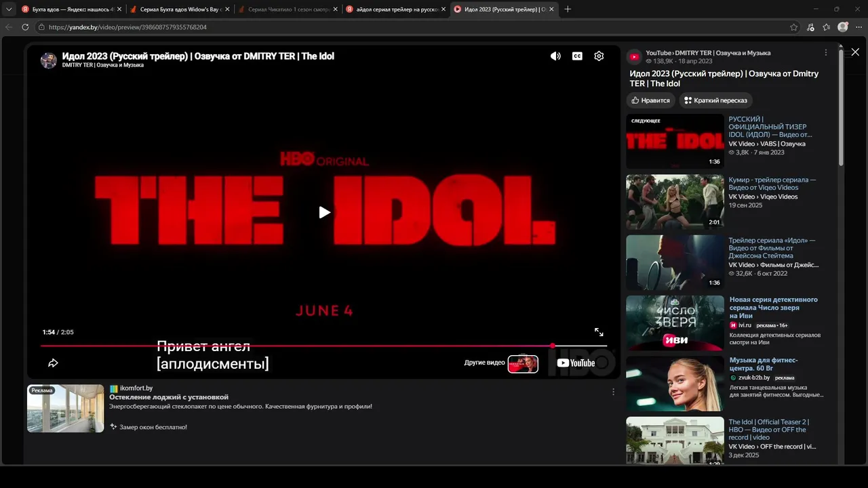Open the 'Остекление лоджий с установкой' ad link
The image size is (868, 488).
tap(169, 397)
